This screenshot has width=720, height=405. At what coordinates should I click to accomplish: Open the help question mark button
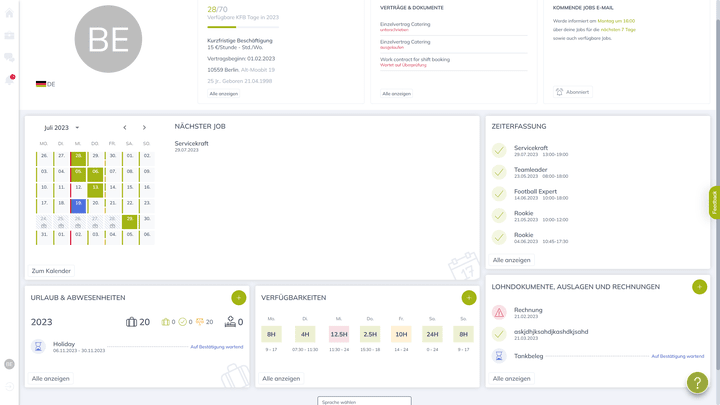[697, 382]
